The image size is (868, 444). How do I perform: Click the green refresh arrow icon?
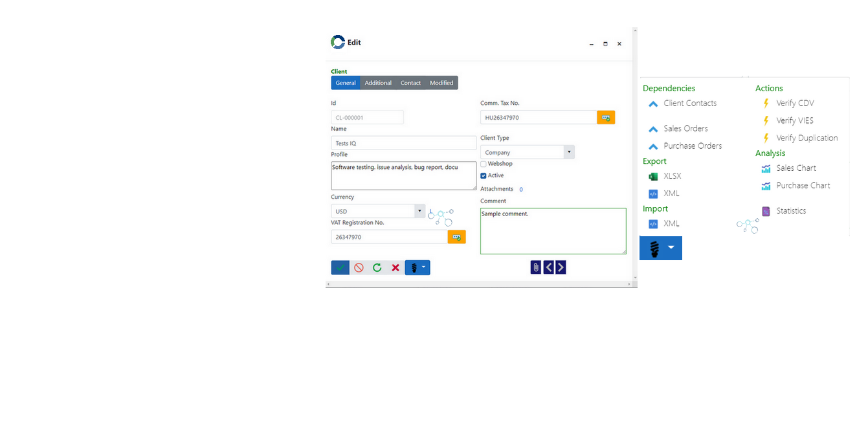[x=377, y=267]
